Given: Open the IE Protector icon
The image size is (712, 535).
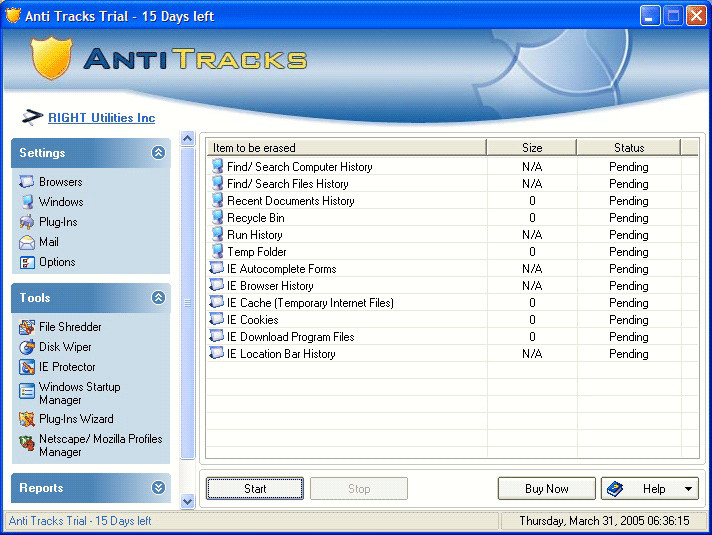Looking at the screenshot, I should coord(27,367).
